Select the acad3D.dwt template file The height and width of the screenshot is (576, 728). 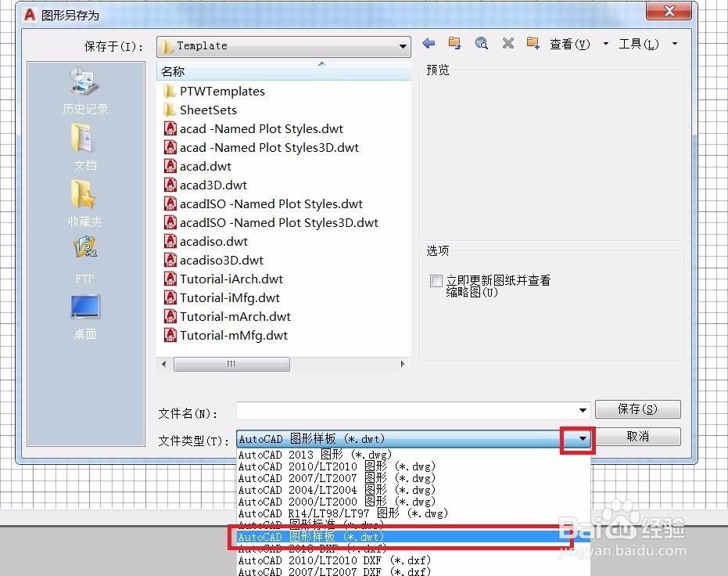point(206,185)
